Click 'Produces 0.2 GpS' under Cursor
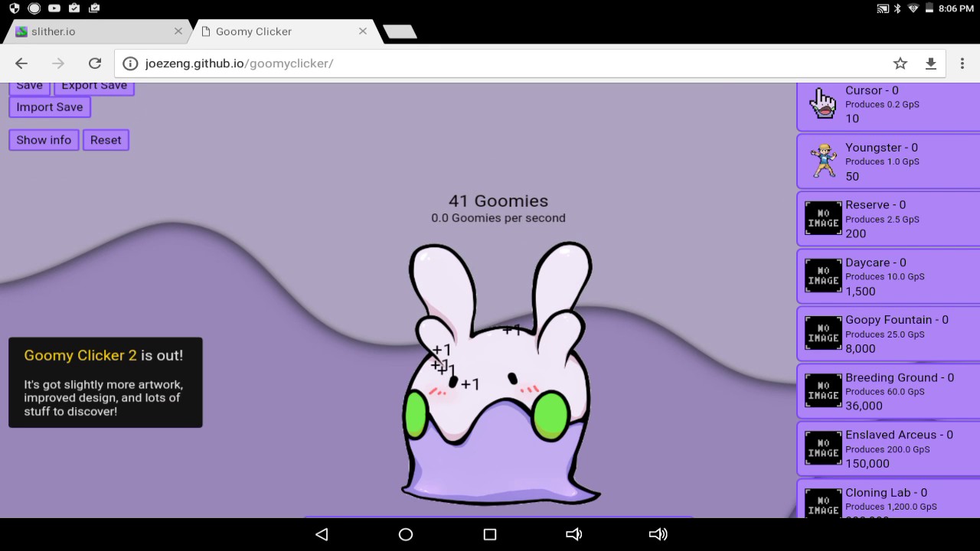 (882, 105)
